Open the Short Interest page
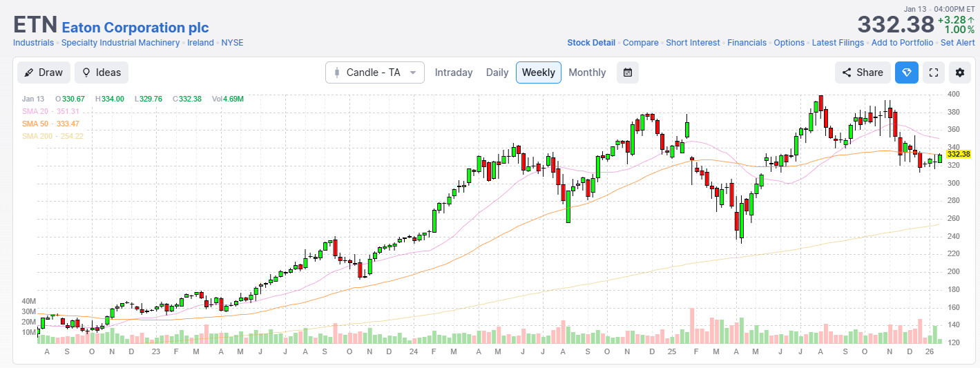The height and width of the screenshot is (368, 980). pos(693,43)
